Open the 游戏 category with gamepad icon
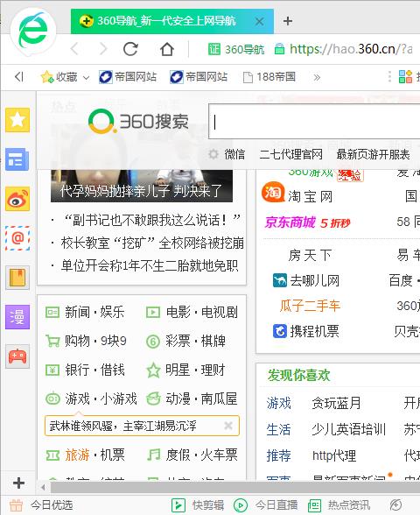The height and width of the screenshot is (515, 420). point(77,399)
